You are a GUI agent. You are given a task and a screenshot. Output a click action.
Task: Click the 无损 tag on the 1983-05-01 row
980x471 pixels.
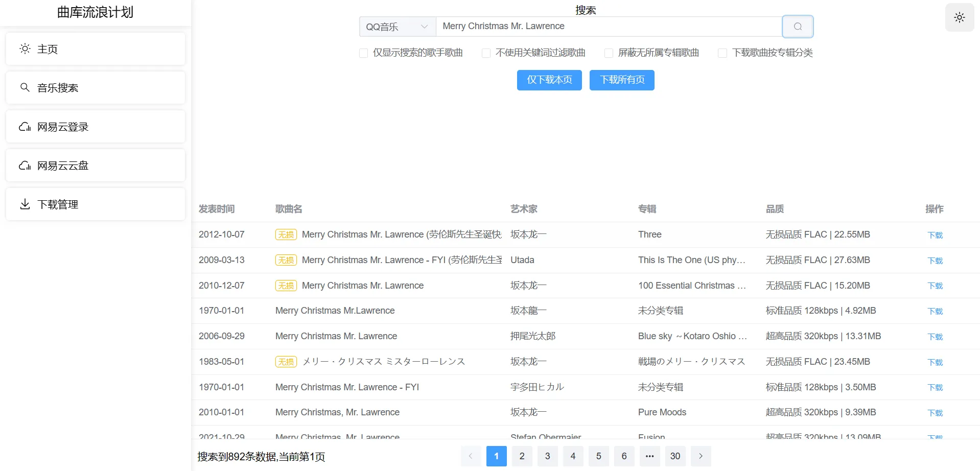click(x=286, y=362)
